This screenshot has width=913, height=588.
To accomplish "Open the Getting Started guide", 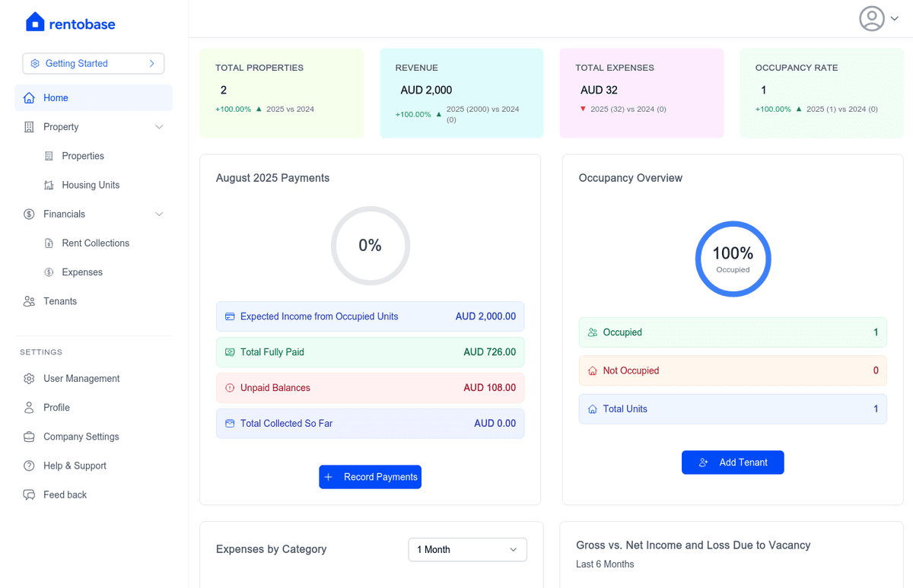I will click(93, 63).
